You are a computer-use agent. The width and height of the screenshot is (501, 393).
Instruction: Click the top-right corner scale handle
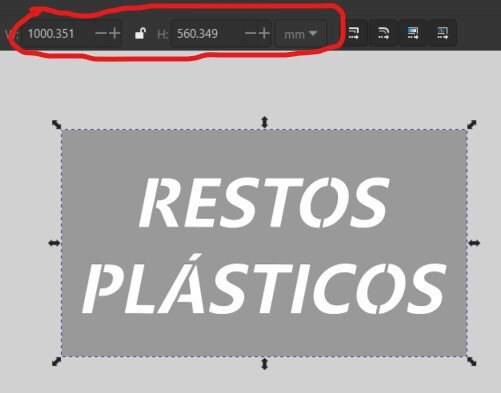coord(472,125)
